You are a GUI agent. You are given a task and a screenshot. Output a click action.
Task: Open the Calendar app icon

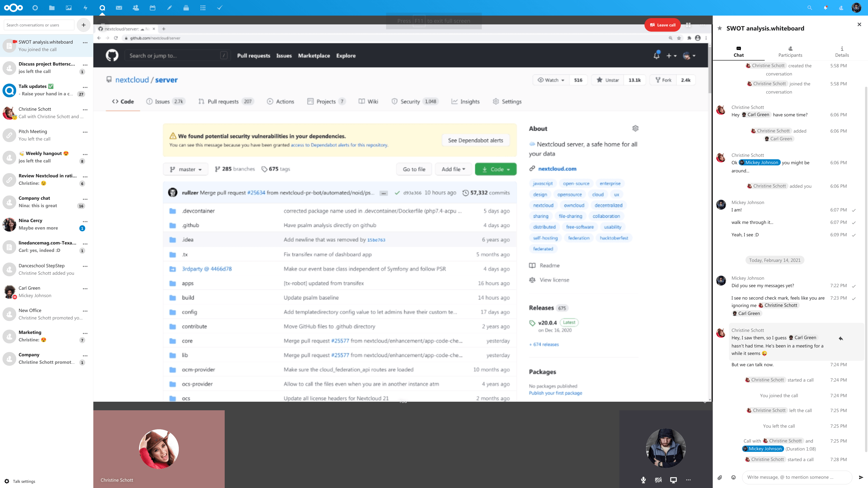click(153, 8)
